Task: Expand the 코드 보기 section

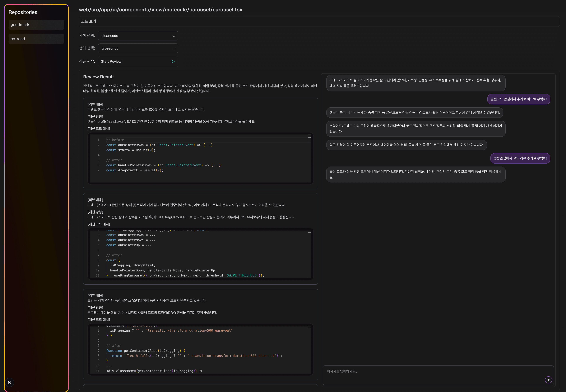Action: pyautogui.click(x=89, y=21)
